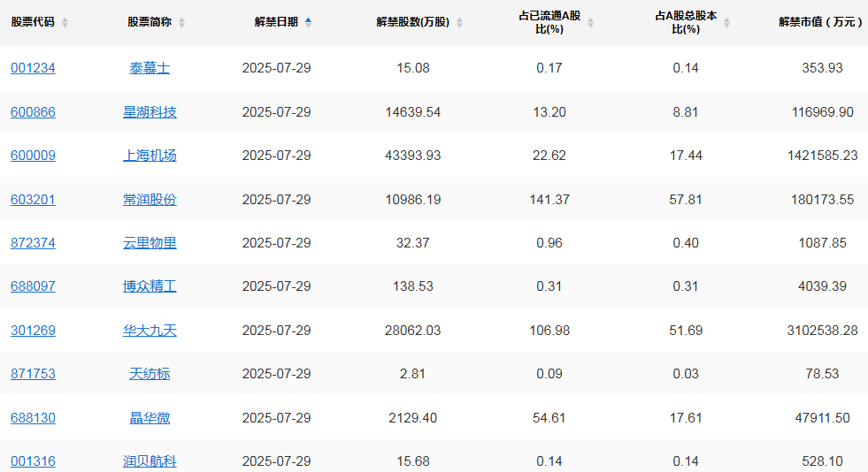Open the 华大九天 stock link
Screen dimensions: 868x472
pyautogui.click(x=150, y=331)
